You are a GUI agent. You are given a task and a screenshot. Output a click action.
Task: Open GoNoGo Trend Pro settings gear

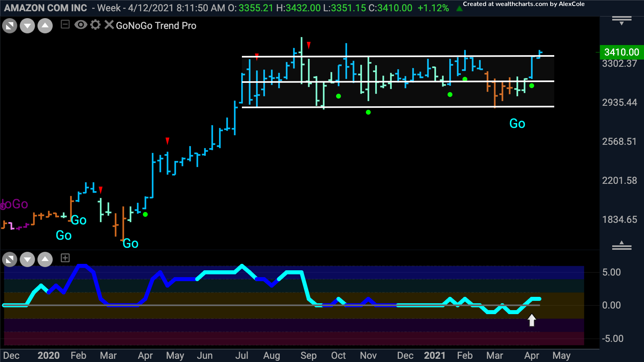click(x=95, y=25)
